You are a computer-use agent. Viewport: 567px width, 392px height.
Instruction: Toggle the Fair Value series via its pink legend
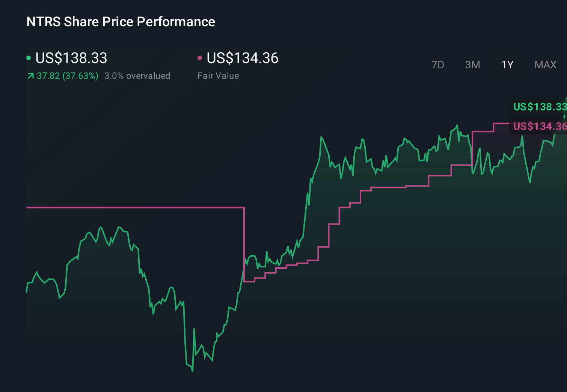tap(243, 58)
